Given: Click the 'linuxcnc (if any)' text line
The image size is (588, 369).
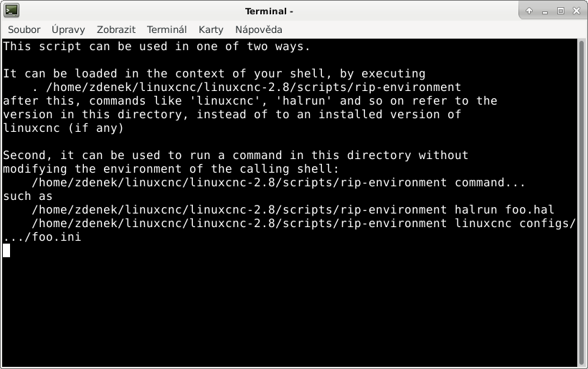Looking at the screenshot, I should [63, 128].
